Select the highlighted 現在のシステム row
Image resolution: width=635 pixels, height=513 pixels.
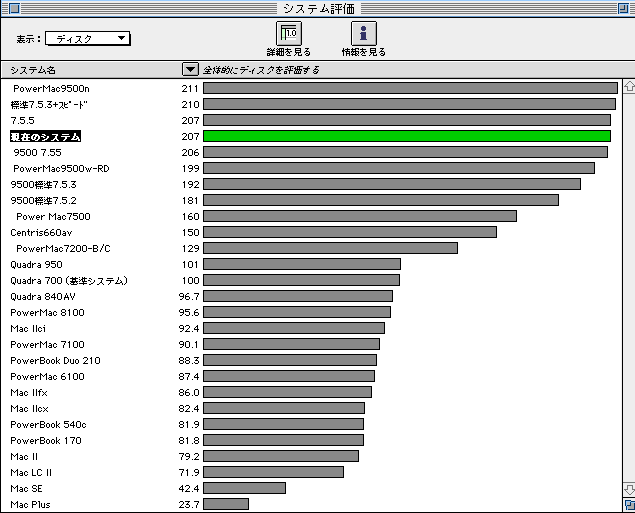pyautogui.click(x=46, y=136)
